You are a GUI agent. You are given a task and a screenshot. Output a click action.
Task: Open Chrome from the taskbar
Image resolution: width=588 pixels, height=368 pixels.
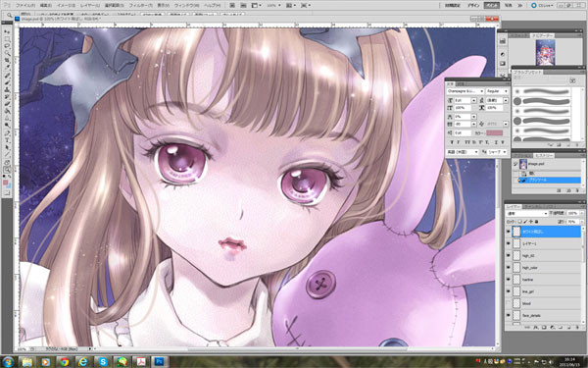coord(64,362)
